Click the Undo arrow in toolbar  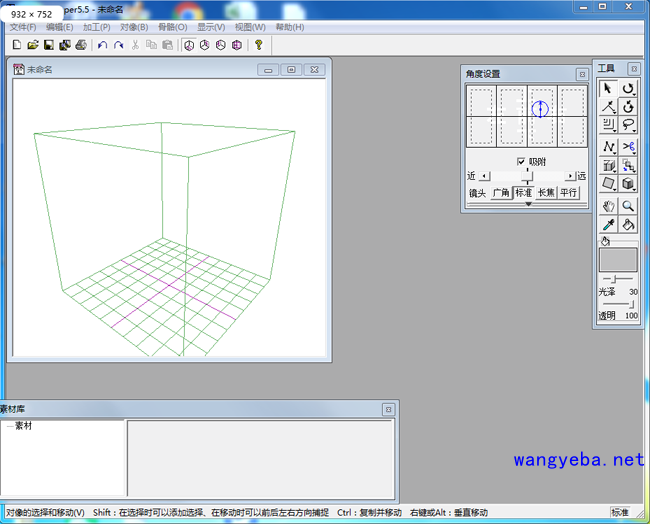click(102, 45)
